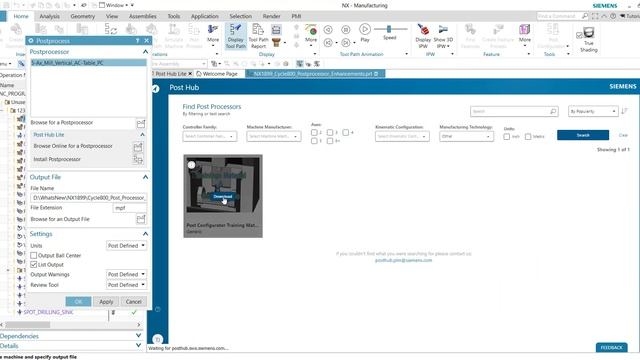Check the Axes 5 checkbox

(x=314, y=141)
